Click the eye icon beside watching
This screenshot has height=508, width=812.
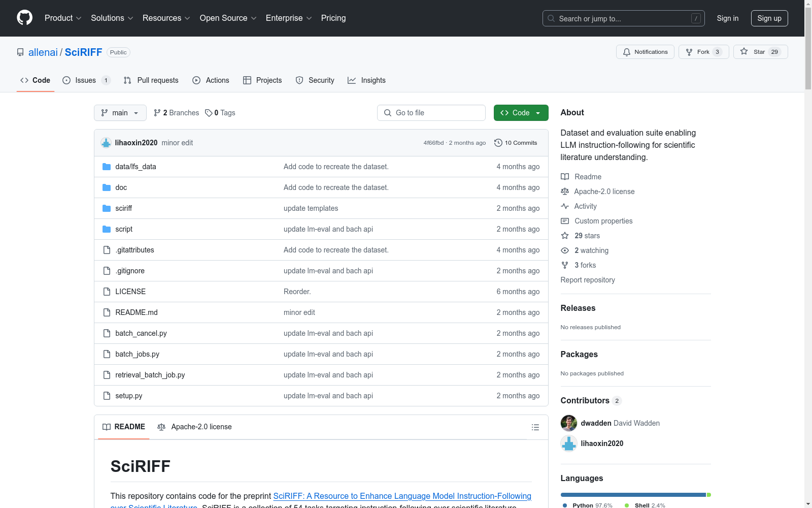coord(565,250)
